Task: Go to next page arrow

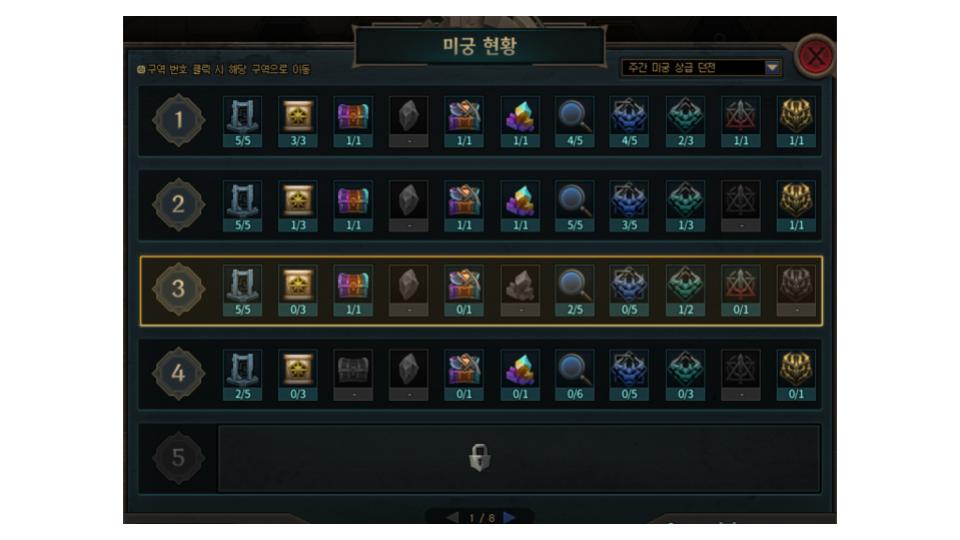Action: (509, 517)
